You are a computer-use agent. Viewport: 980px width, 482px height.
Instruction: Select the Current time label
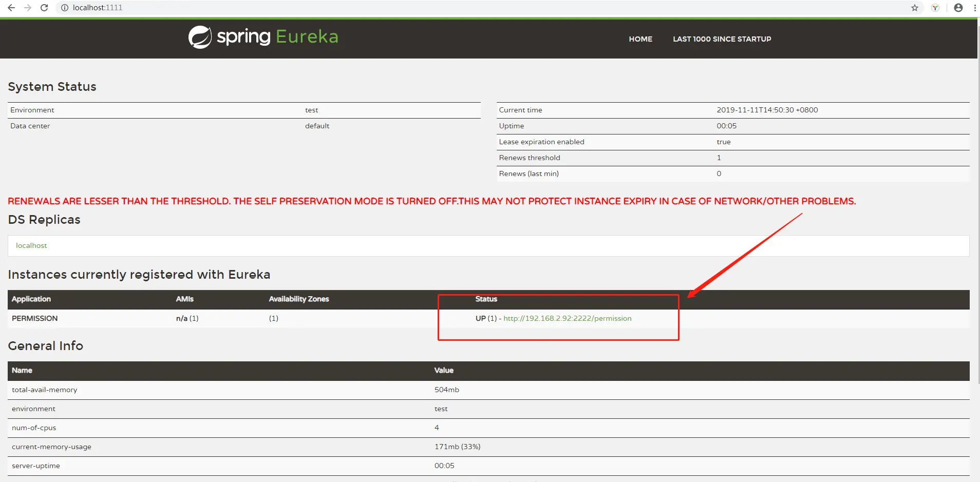[x=521, y=110]
